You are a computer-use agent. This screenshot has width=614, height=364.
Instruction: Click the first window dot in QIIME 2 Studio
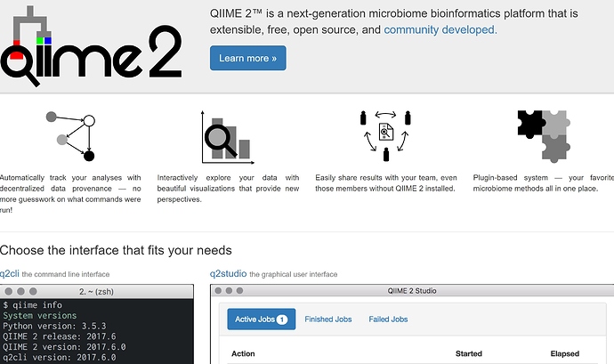(219, 290)
